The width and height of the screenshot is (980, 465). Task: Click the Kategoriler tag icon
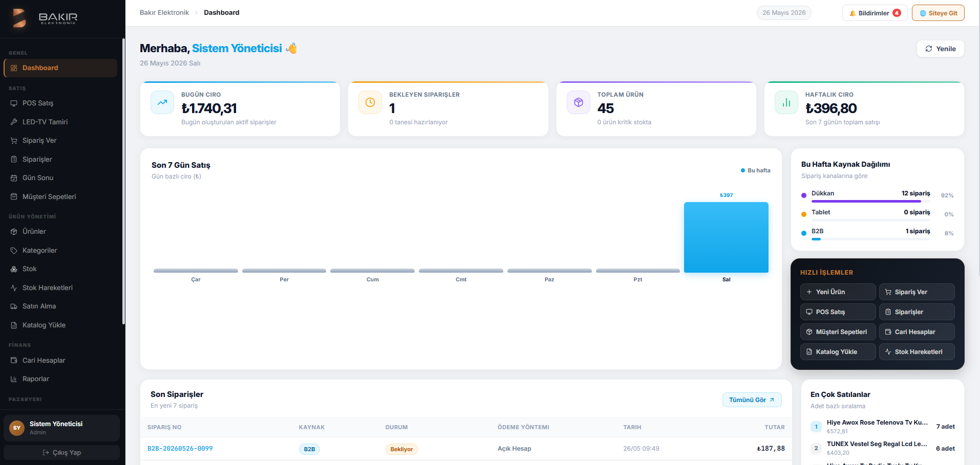point(14,251)
